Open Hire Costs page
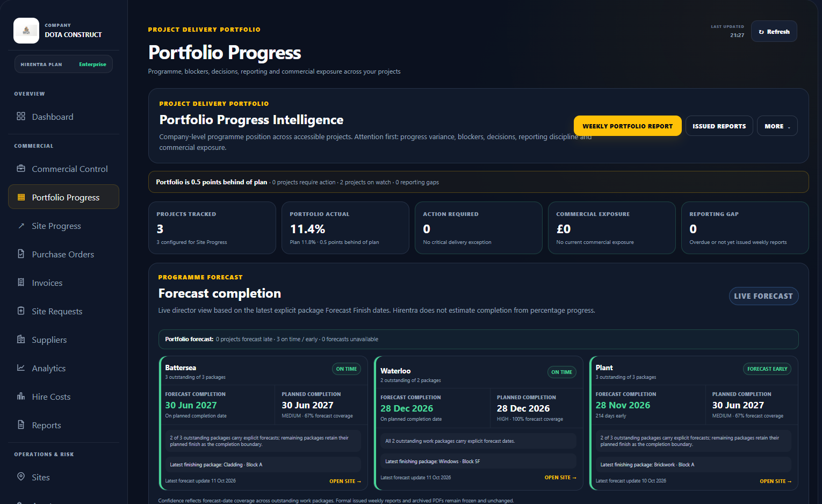 pos(63,397)
